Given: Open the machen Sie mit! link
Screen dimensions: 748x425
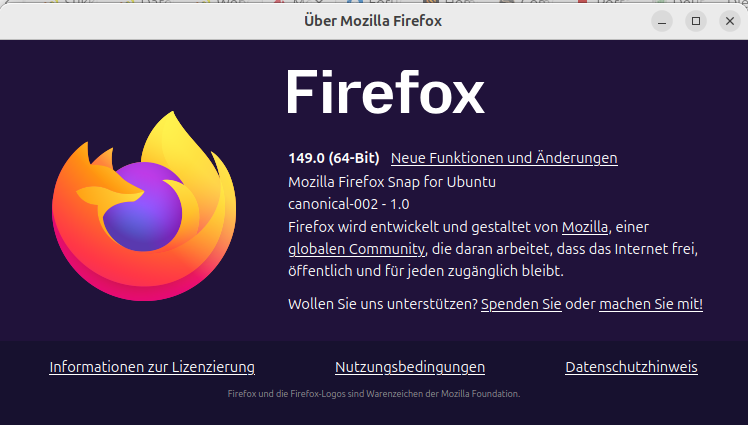Looking at the screenshot, I should click(x=651, y=303).
